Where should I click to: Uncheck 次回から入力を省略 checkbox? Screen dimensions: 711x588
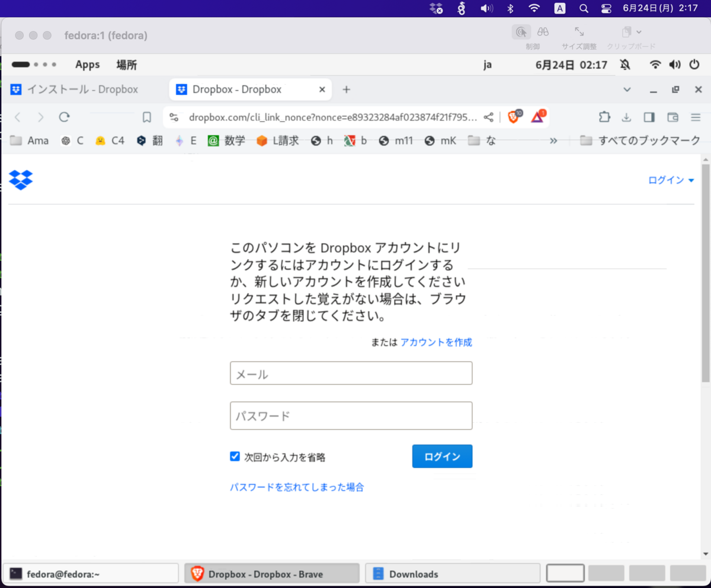pyautogui.click(x=235, y=456)
